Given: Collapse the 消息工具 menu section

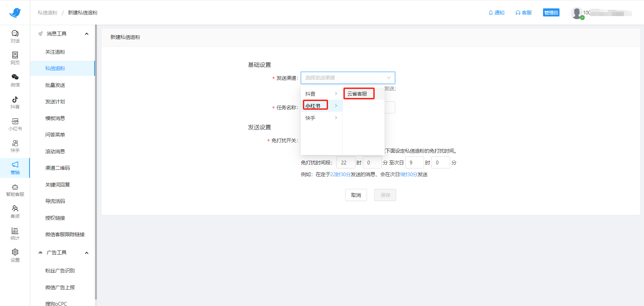Looking at the screenshot, I should pos(86,34).
